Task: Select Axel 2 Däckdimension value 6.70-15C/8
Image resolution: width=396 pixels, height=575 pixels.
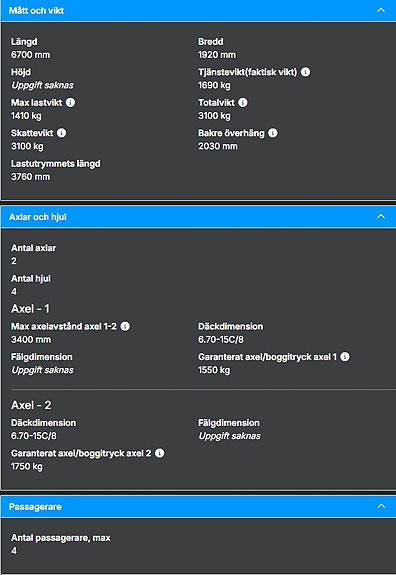Action: click(34, 436)
